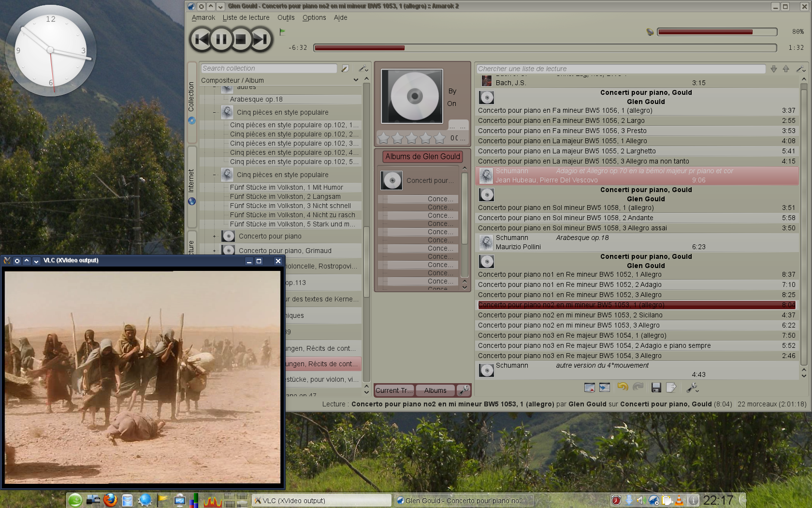
Task: Jump to next search result arrow
Action: pyautogui.click(x=774, y=69)
